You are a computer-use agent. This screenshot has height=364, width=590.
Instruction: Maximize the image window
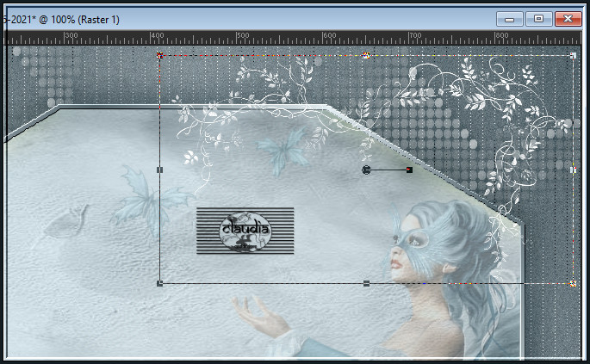click(x=539, y=19)
